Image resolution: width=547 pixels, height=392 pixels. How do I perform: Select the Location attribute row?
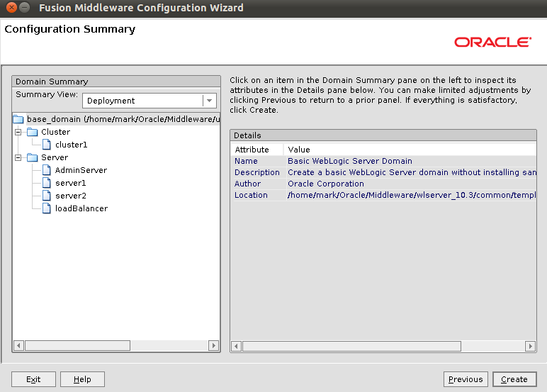point(251,195)
